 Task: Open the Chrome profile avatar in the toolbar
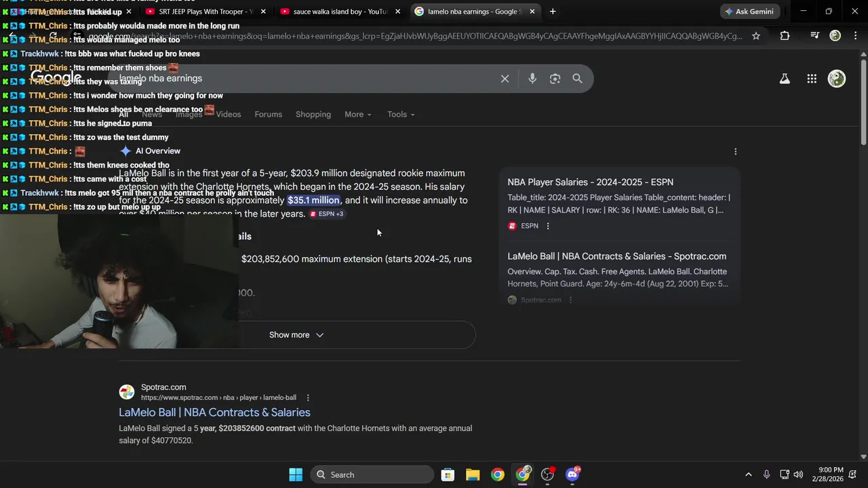[x=835, y=36]
